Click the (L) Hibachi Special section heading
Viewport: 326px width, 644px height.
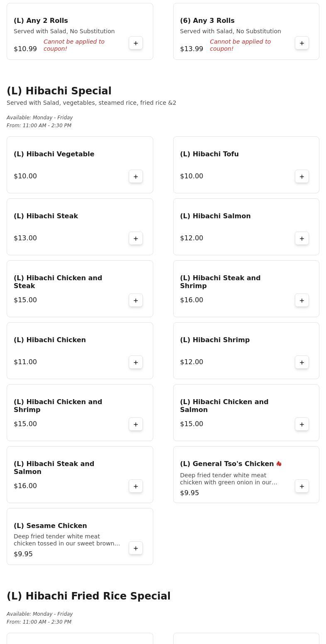(59, 91)
